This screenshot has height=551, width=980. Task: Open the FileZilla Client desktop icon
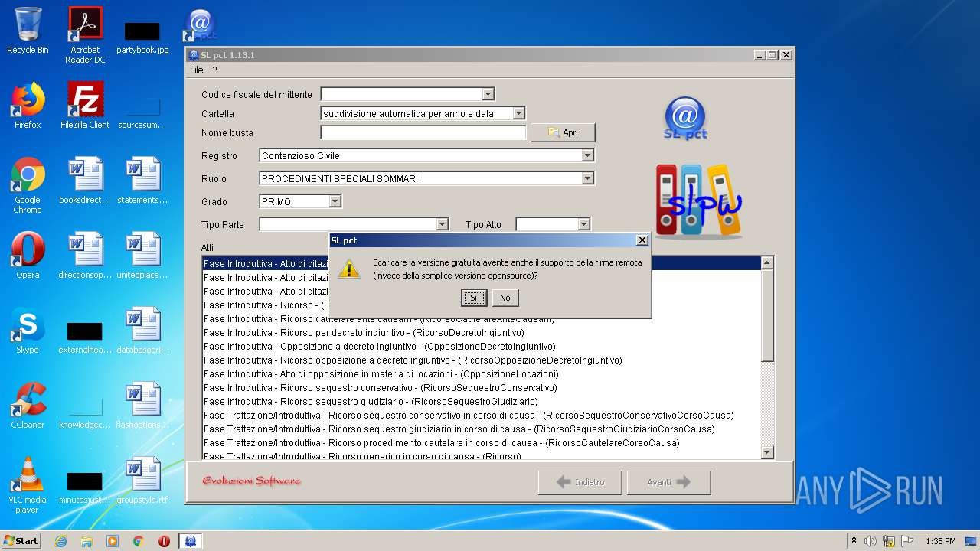click(85, 106)
